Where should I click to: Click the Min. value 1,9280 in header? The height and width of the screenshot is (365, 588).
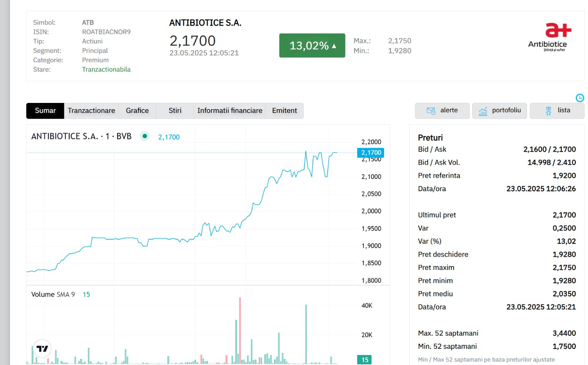pyautogui.click(x=399, y=51)
